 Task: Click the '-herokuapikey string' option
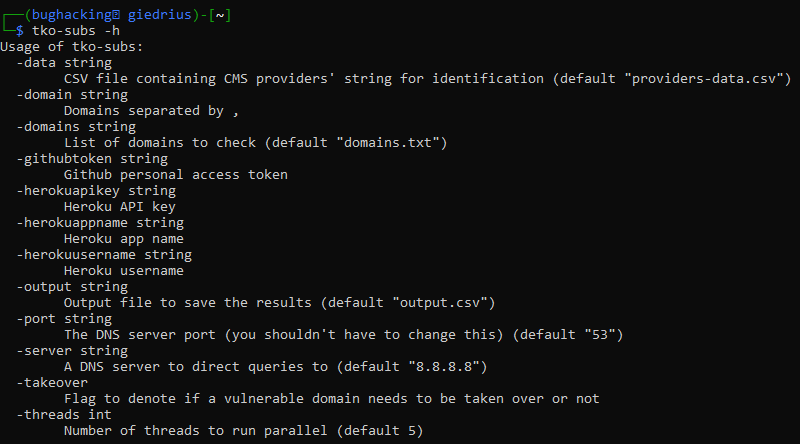point(96,191)
